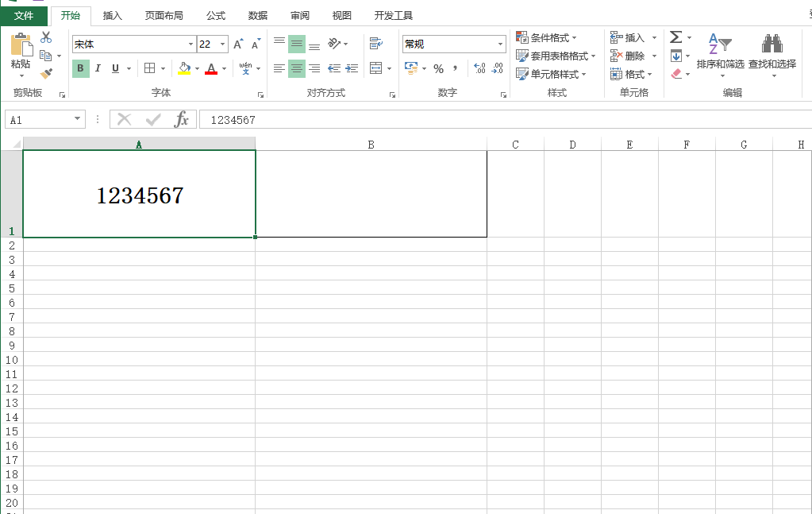Screen dimensions: 812x514
Task: Open the Name Box dropdown arrow
Action: click(77, 119)
